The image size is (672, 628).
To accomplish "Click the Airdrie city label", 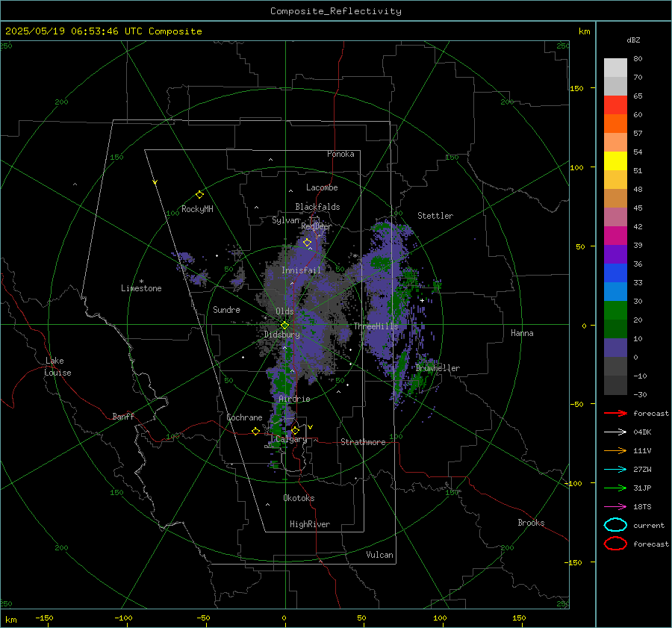I will [x=294, y=399].
